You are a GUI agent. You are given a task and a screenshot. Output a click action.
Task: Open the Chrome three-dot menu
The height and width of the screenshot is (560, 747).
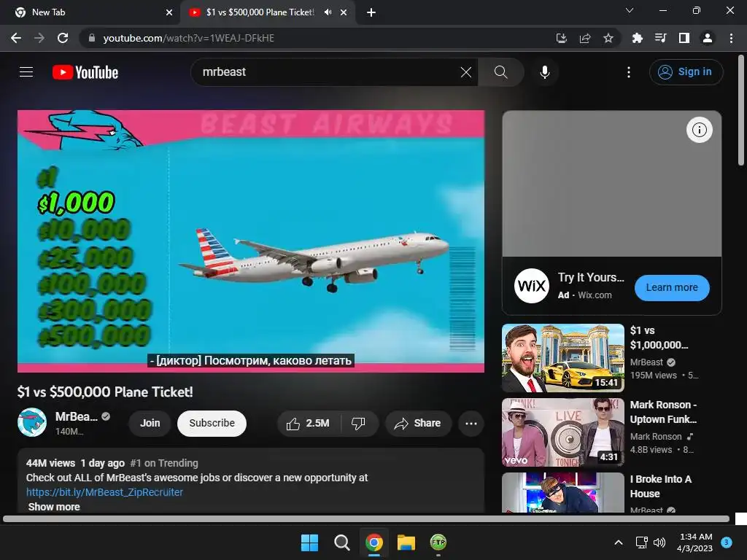[x=731, y=38]
